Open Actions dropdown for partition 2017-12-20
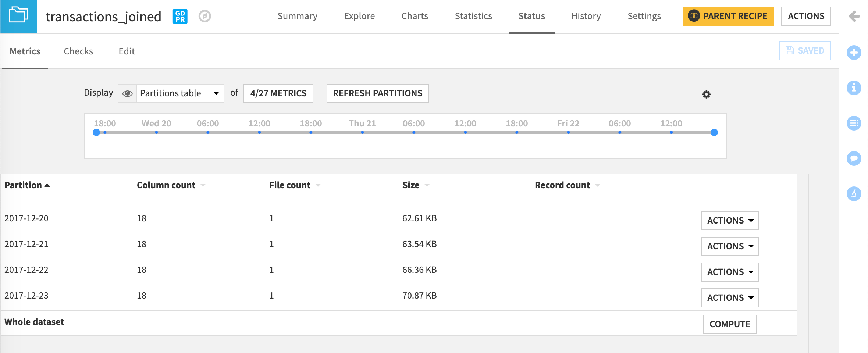 coord(729,220)
